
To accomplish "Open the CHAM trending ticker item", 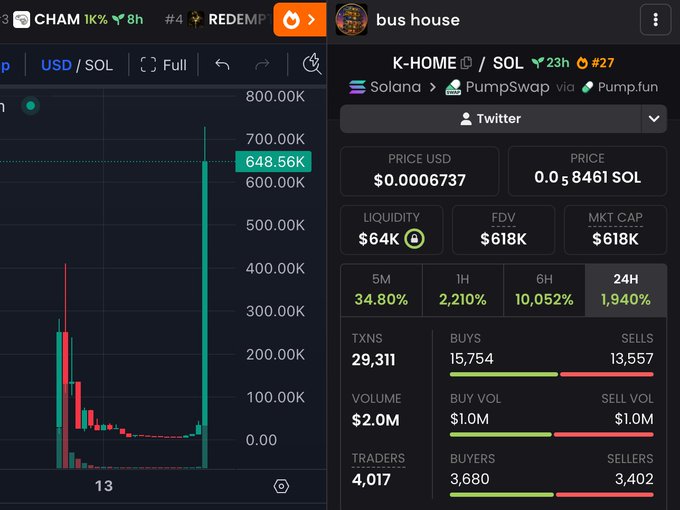I will point(80,20).
